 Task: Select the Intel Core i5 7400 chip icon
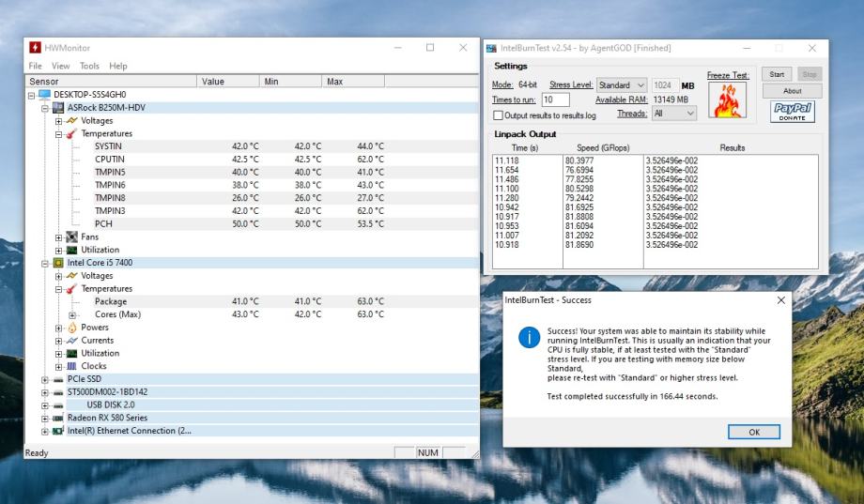(x=58, y=263)
